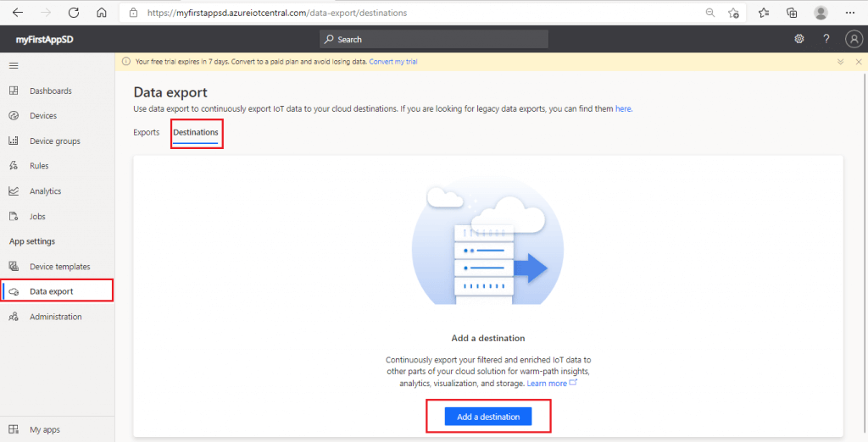868x442 pixels.
Task: Click the Add a destination button
Action: 488,417
